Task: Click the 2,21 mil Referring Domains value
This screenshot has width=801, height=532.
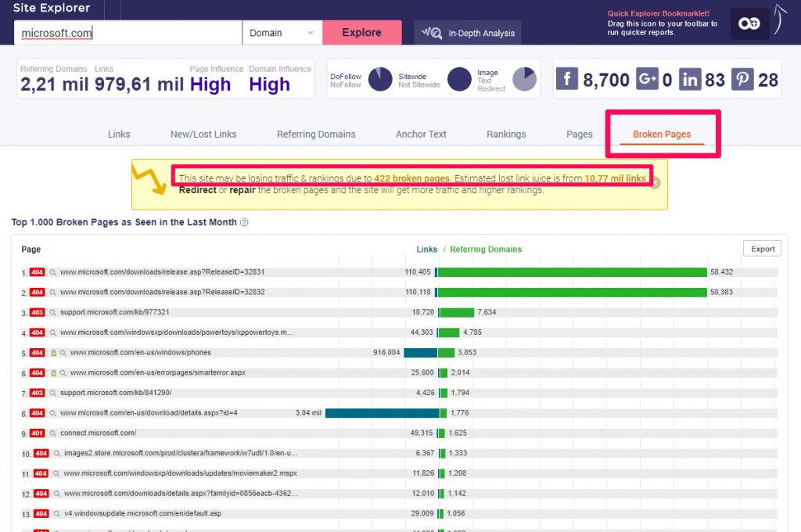Action: pyautogui.click(x=55, y=84)
